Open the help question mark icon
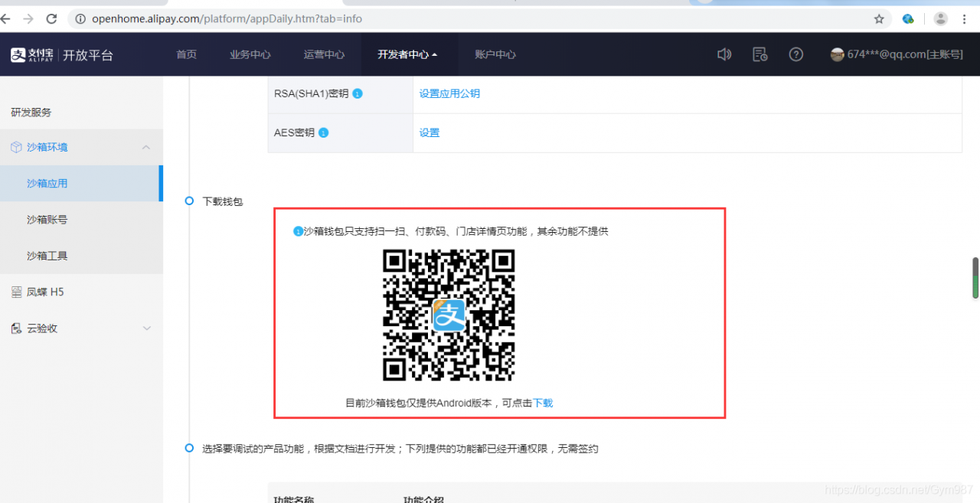The width and height of the screenshot is (980, 503). pyautogui.click(x=796, y=54)
